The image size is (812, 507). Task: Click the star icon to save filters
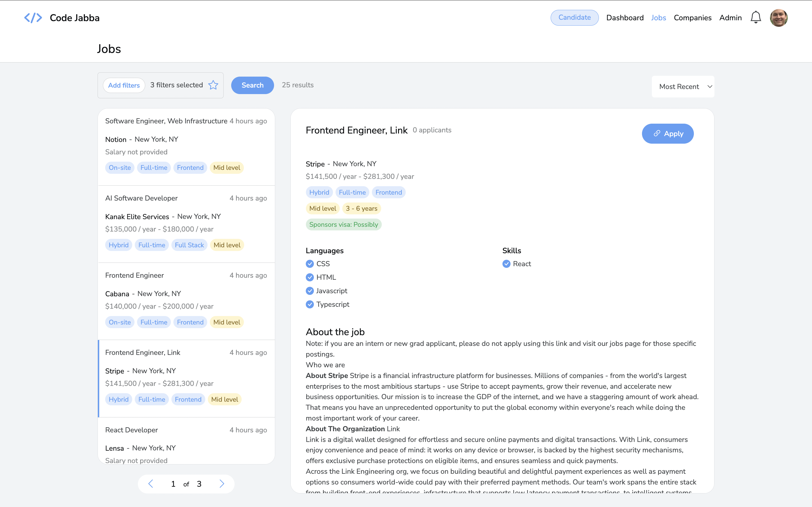pos(213,85)
